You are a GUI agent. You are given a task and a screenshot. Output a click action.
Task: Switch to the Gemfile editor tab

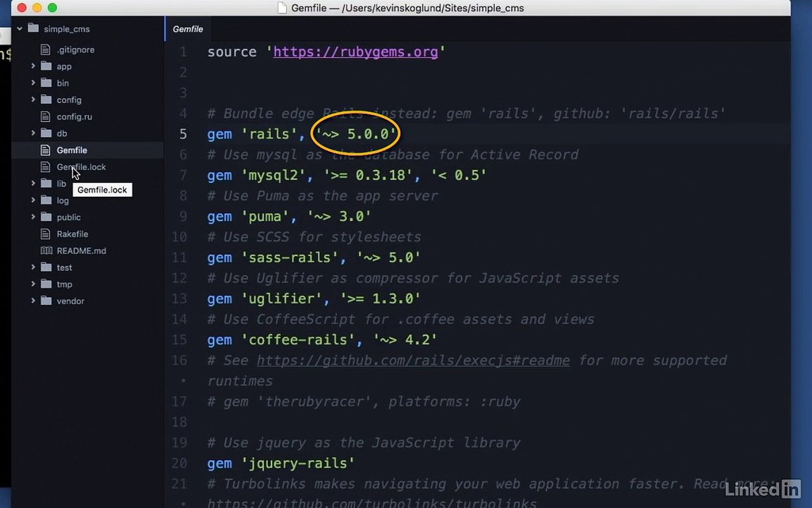pyautogui.click(x=188, y=29)
